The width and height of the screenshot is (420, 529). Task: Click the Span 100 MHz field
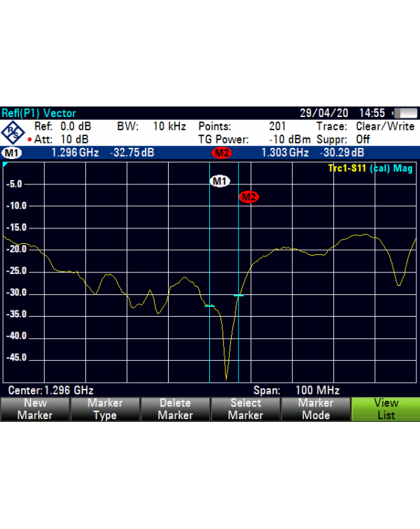(x=296, y=390)
